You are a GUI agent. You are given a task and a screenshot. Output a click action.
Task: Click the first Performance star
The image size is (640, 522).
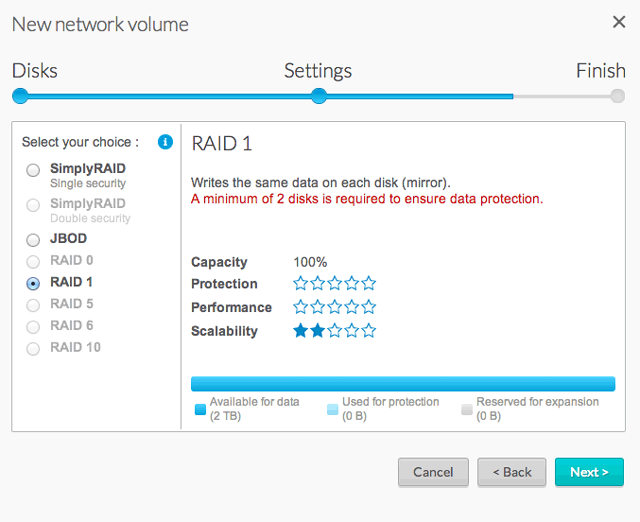(x=301, y=307)
